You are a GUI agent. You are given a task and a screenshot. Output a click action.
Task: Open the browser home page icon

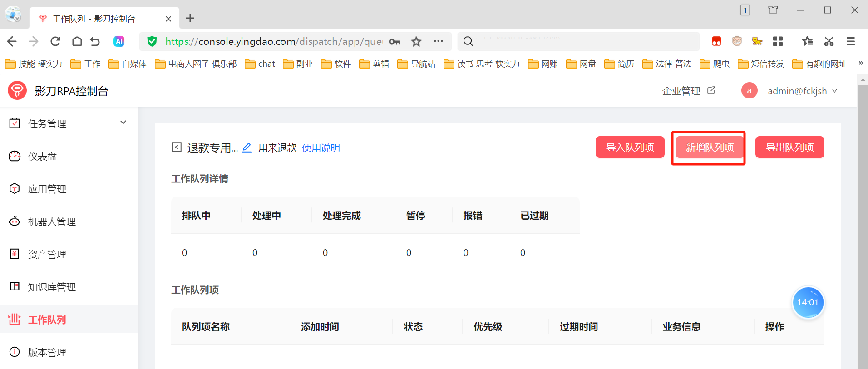[x=77, y=42]
